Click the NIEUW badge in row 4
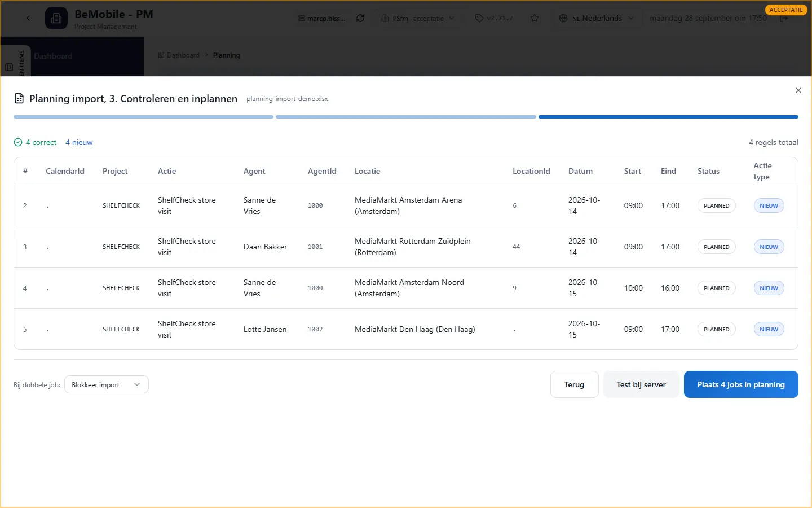The width and height of the screenshot is (812, 508). (769, 288)
